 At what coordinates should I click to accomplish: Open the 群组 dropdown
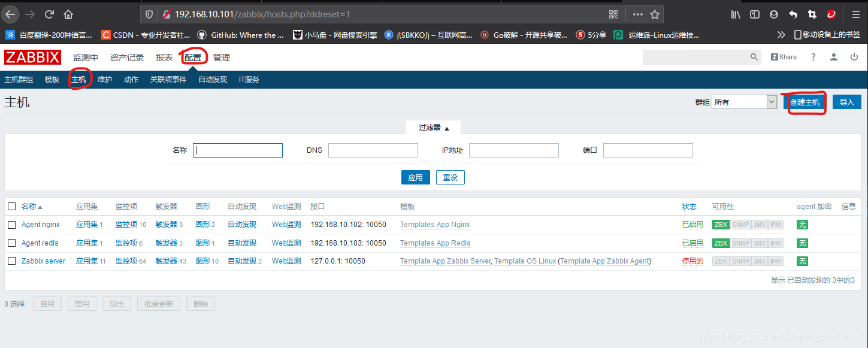click(x=745, y=102)
